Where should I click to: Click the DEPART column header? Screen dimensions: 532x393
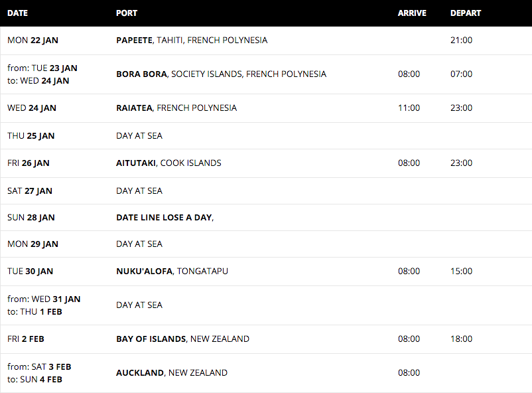point(466,13)
